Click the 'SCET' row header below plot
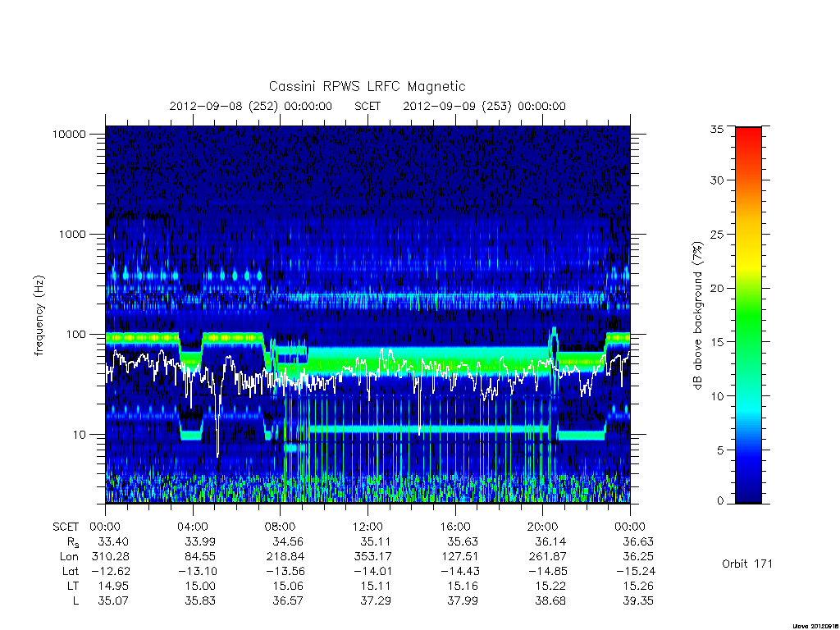 tap(66, 527)
